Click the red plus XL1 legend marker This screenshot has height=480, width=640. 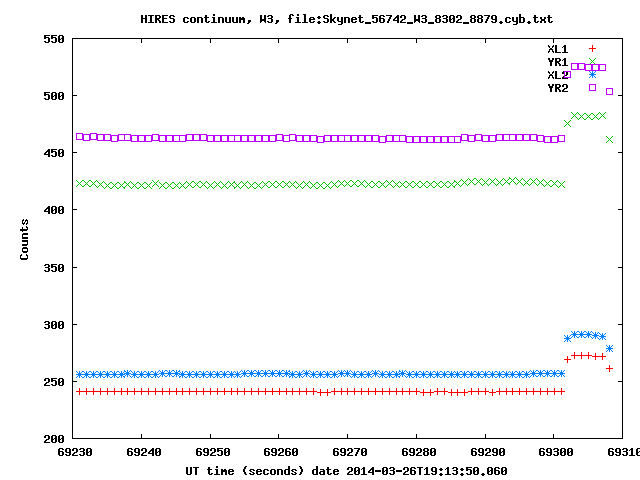592,49
